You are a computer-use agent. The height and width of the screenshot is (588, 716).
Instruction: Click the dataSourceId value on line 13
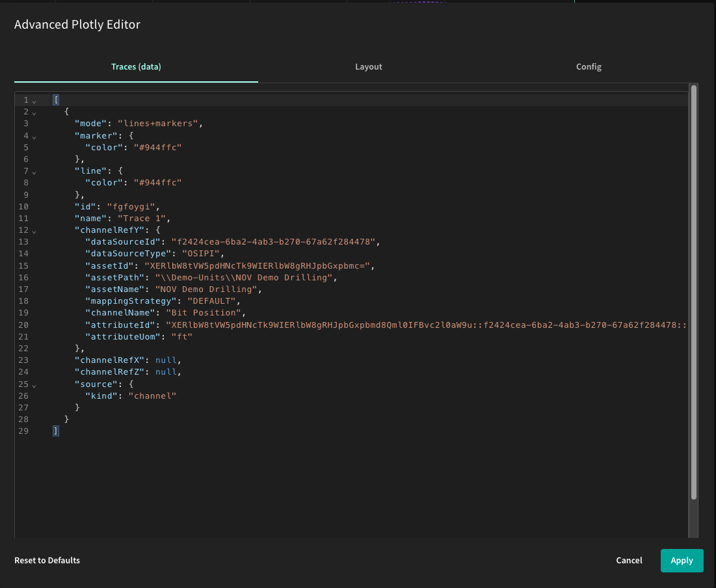(x=273, y=242)
